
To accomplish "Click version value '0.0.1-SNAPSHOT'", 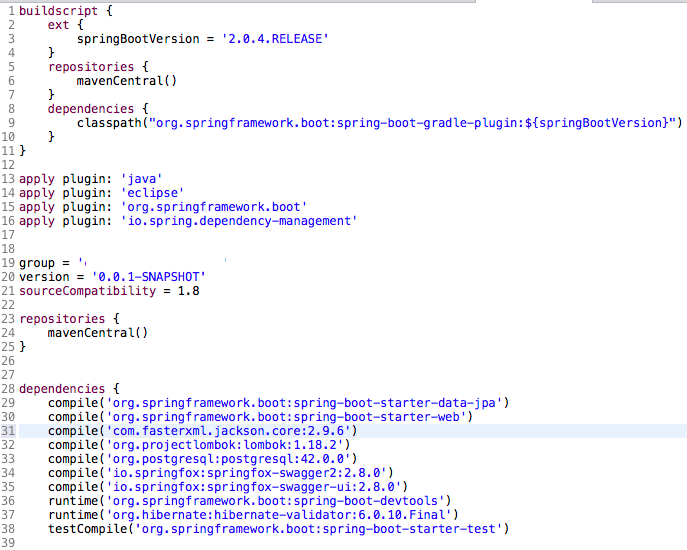I will [x=149, y=277].
